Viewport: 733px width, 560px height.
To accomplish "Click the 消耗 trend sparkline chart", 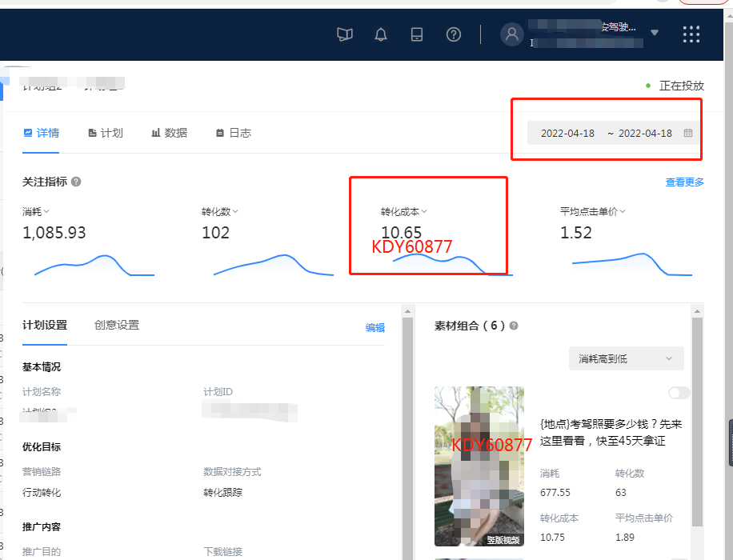I will pyautogui.click(x=94, y=265).
